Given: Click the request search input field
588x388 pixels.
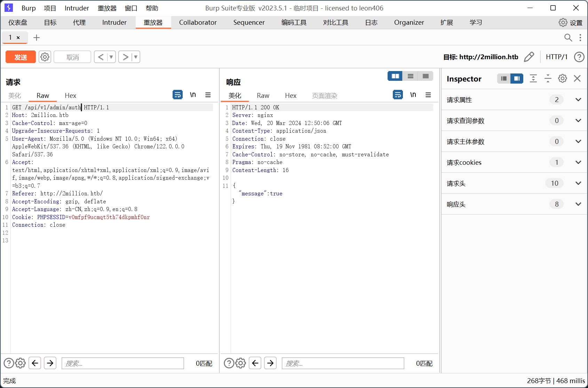Looking at the screenshot, I should (x=122, y=363).
